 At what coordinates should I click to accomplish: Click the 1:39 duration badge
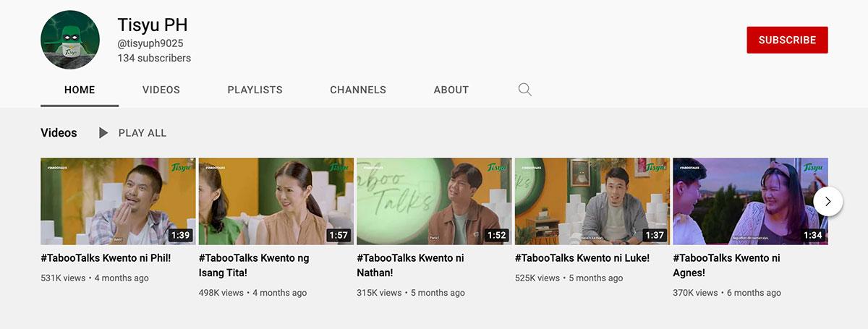(x=180, y=235)
